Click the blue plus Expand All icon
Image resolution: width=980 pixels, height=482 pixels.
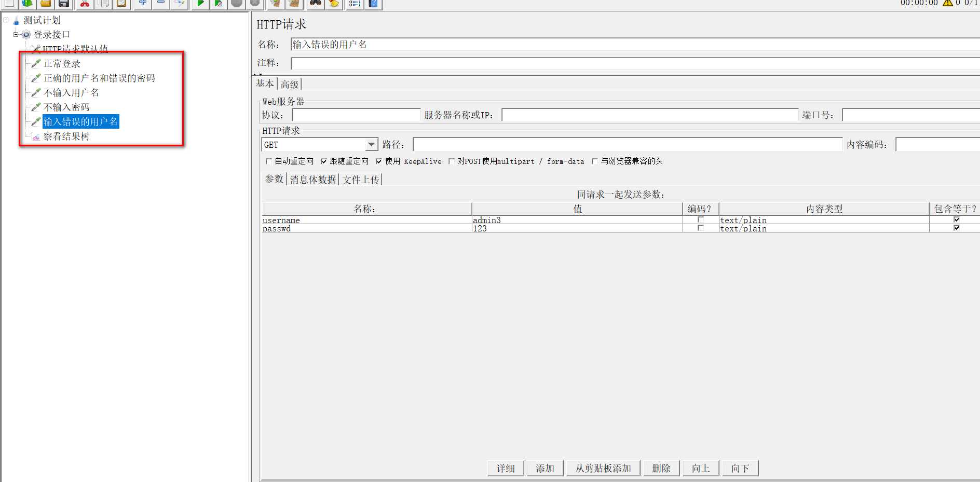point(142,3)
